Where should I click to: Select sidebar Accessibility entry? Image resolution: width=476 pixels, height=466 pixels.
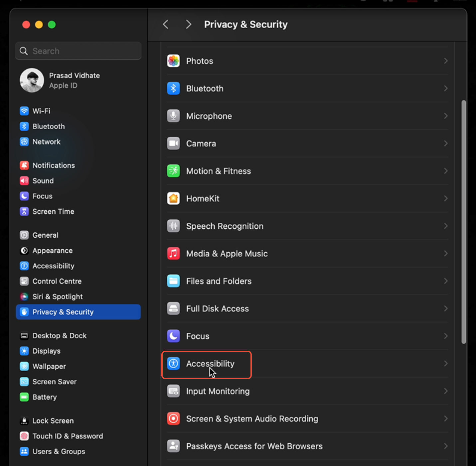(x=78, y=266)
